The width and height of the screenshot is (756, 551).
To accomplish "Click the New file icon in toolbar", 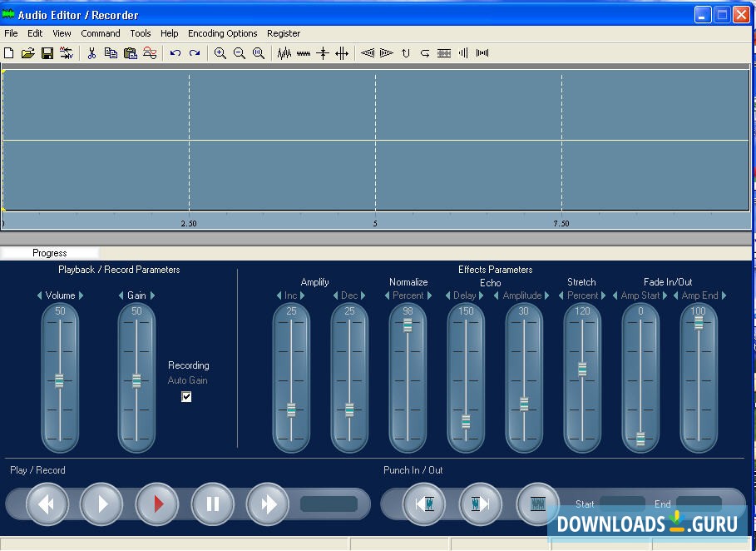I will coord(9,53).
